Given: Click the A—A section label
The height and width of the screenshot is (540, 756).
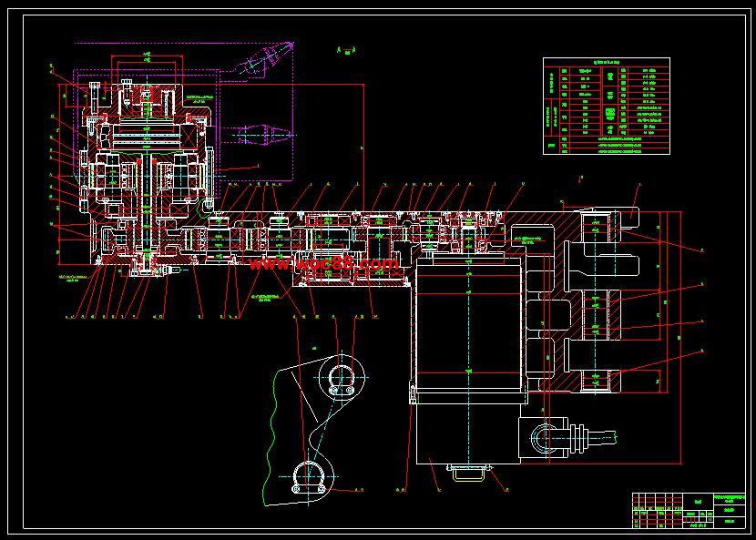Looking at the screenshot, I should [x=347, y=49].
